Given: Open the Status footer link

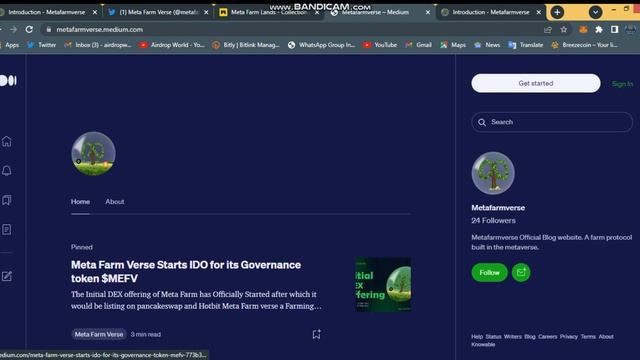Looking at the screenshot, I should (493, 337).
